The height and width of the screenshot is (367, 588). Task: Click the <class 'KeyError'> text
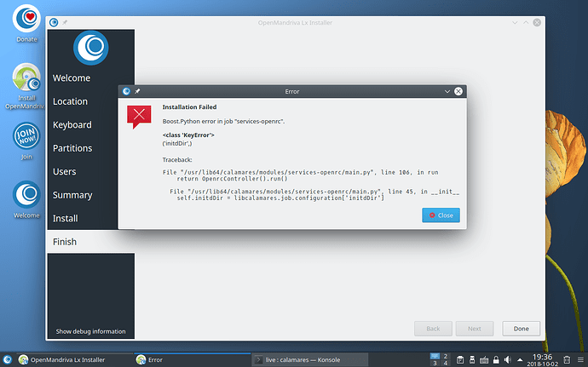(188, 135)
